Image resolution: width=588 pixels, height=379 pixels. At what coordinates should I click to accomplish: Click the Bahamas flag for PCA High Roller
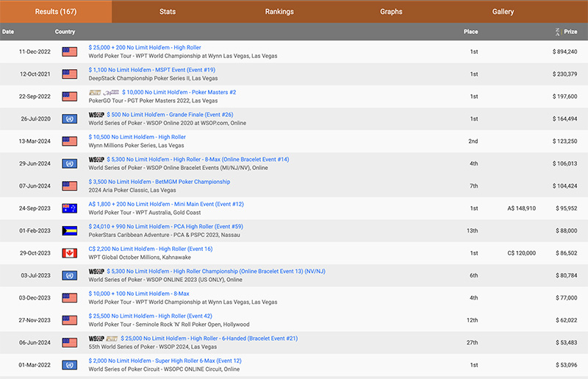70,230
